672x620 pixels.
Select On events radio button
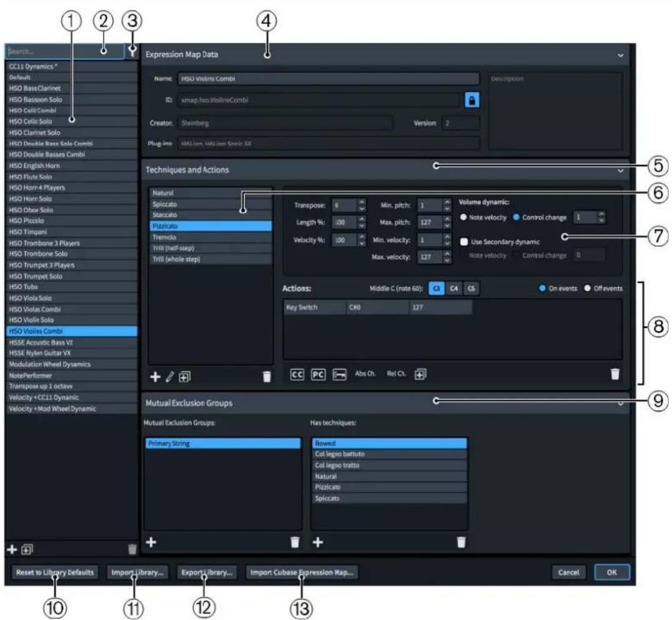pos(542,288)
